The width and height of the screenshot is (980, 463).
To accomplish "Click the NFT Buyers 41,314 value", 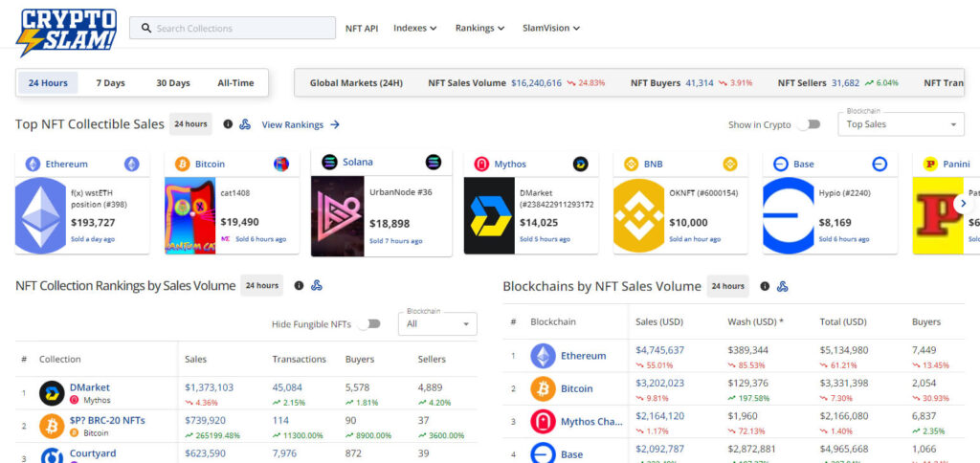I will [700, 83].
